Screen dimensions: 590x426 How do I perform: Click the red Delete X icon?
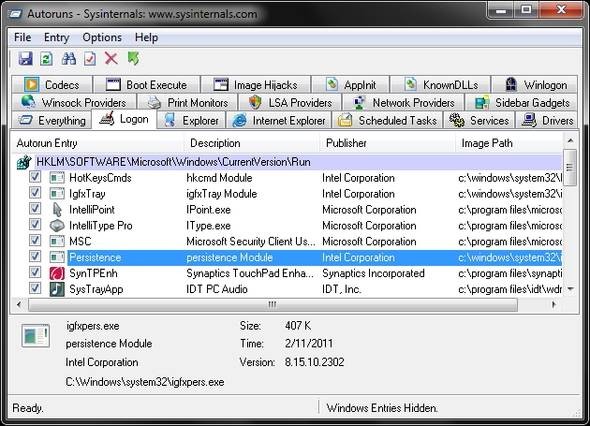(111, 58)
